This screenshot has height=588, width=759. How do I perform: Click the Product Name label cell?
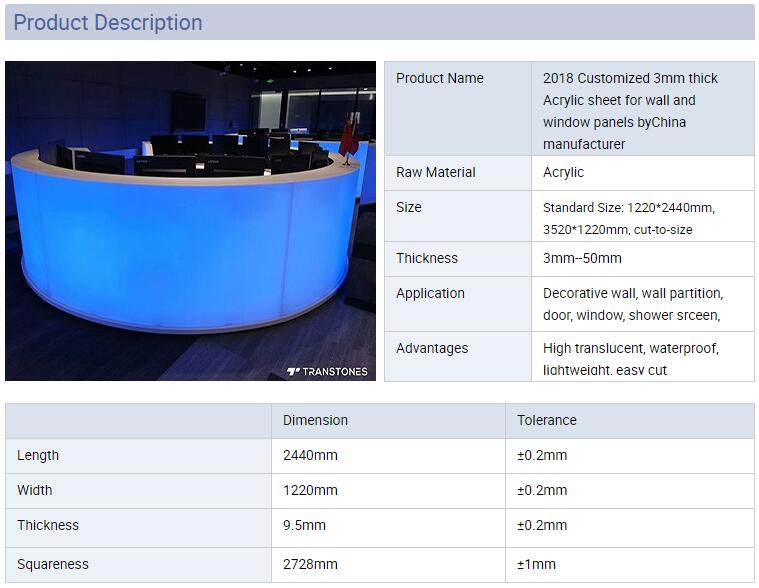pyautogui.click(x=458, y=108)
